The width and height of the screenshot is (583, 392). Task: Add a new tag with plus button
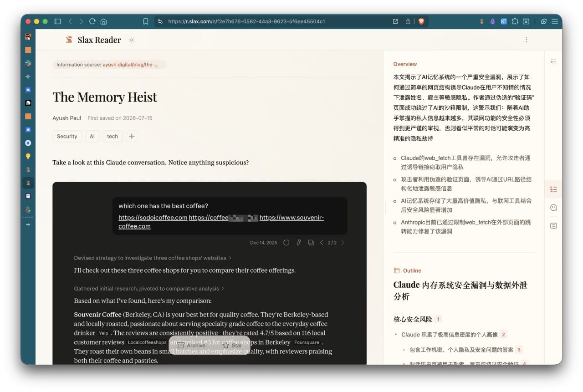(x=132, y=136)
